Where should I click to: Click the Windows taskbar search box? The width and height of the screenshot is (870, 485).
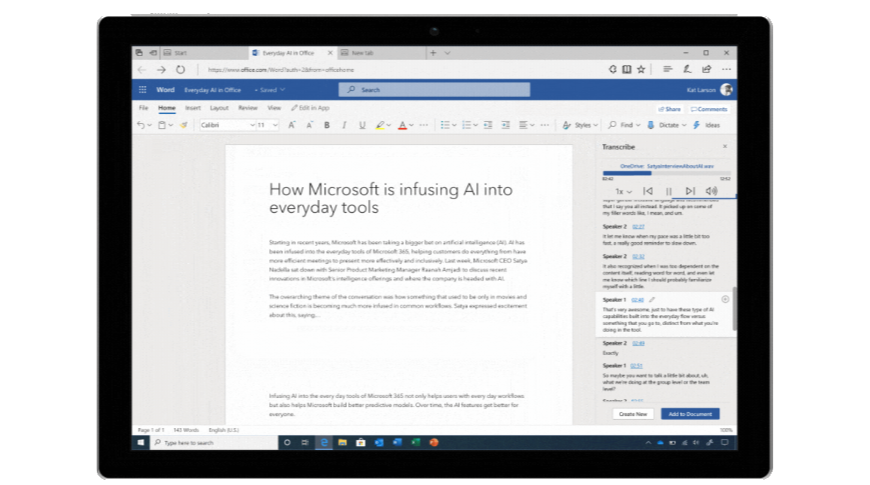(214, 442)
